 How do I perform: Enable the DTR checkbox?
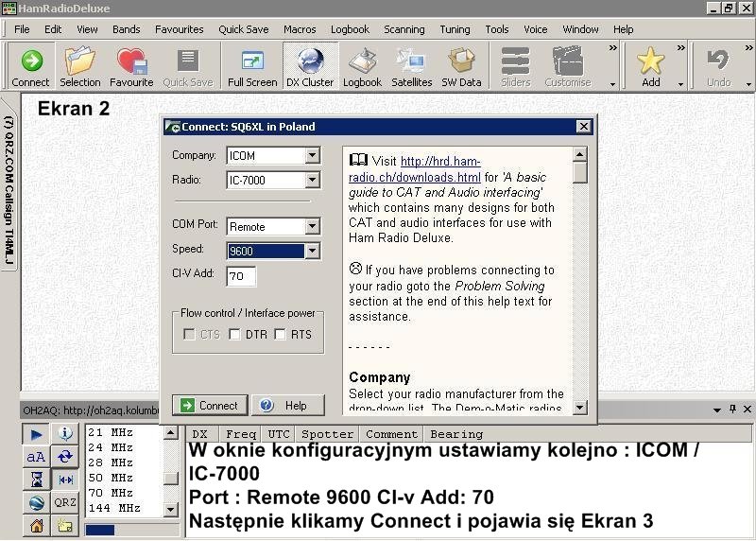coord(234,335)
